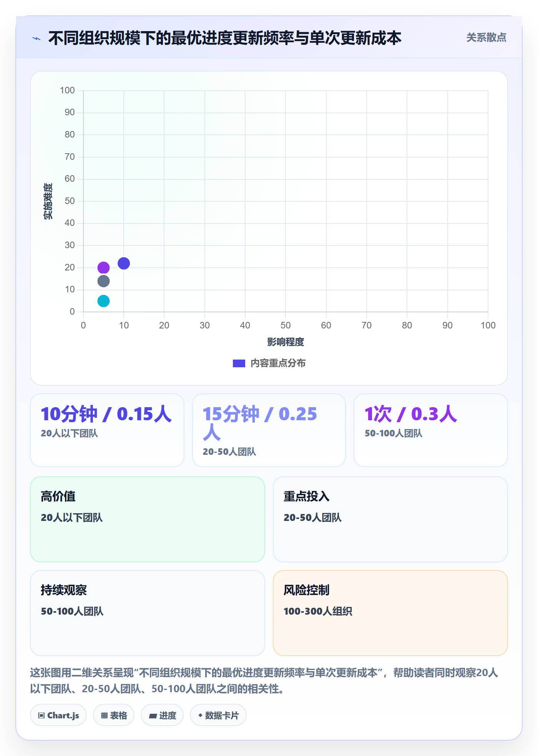Click the 20-50人团队 label under 15分钟 / 0.25人
Image resolution: width=538 pixels, height=756 pixels.
[229, 452]
